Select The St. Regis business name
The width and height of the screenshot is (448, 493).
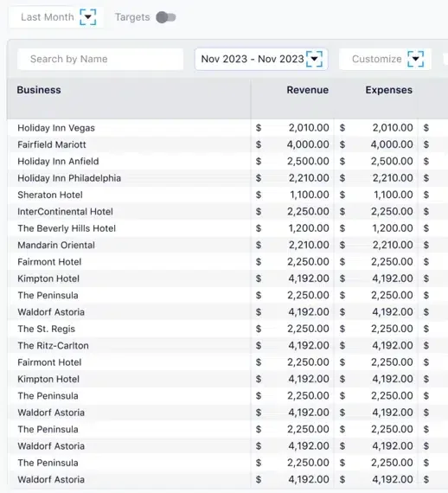[46, 329]
